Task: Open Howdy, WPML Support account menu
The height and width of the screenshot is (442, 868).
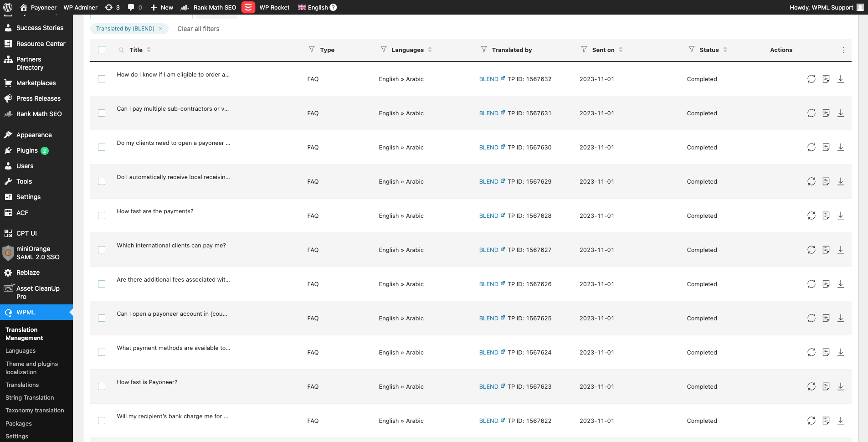Action: tap(827, 7)
